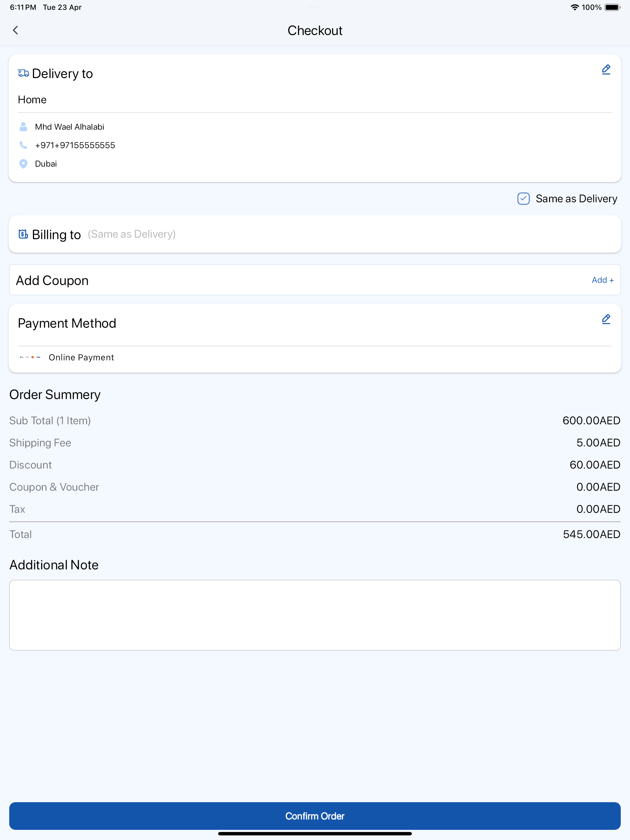Tap the battery status icon

(x=612, y=7)
